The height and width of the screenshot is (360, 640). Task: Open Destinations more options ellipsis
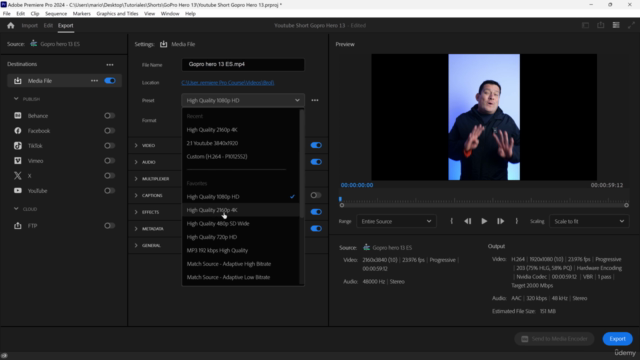click(110, 64)
